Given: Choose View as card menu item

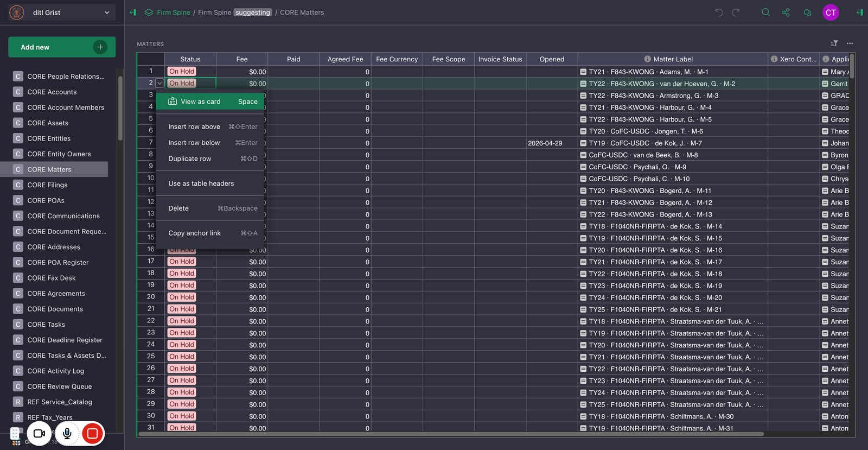Looking at the screenshot, I should coord(210,102).
